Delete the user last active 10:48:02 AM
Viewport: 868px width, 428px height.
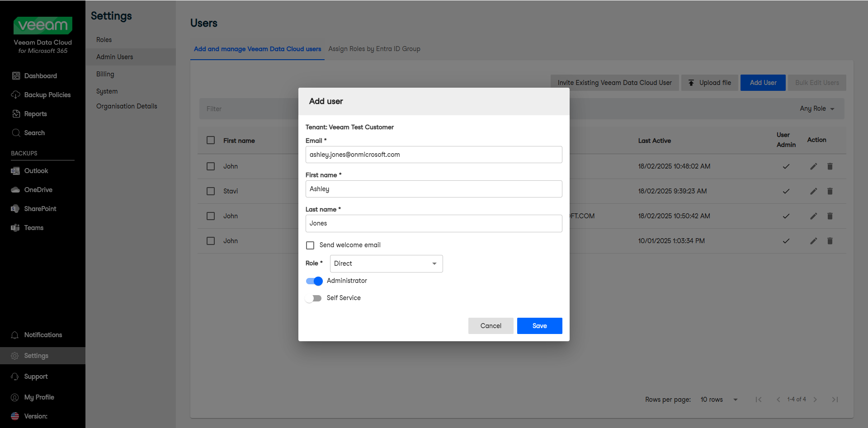point(830,166)
